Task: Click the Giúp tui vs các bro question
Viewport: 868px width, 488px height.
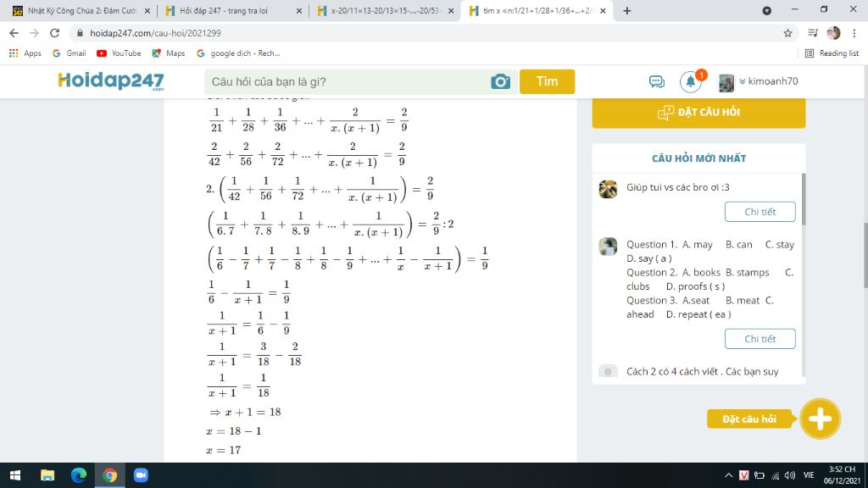Action: click(677, 187)
